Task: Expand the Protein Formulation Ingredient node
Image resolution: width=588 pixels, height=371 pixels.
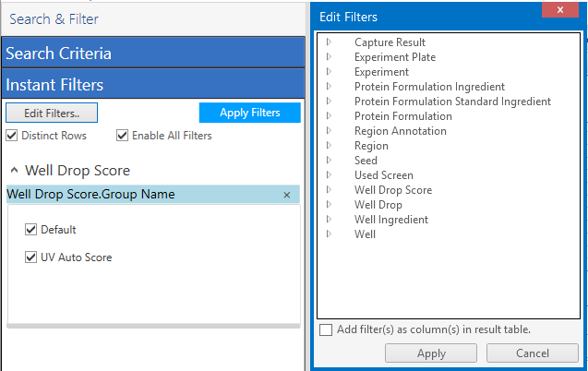Action: (x=329, y=86)
